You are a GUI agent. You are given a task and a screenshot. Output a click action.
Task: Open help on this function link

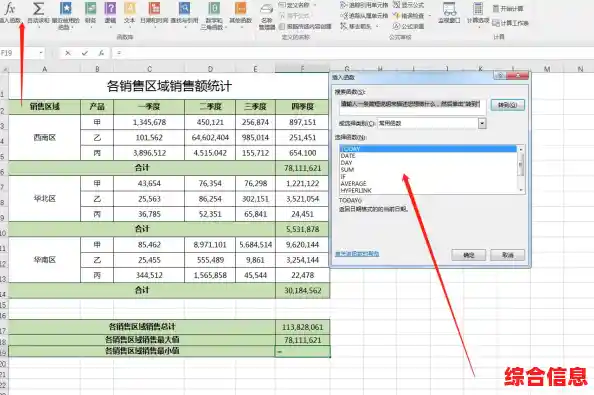(357, 254)
